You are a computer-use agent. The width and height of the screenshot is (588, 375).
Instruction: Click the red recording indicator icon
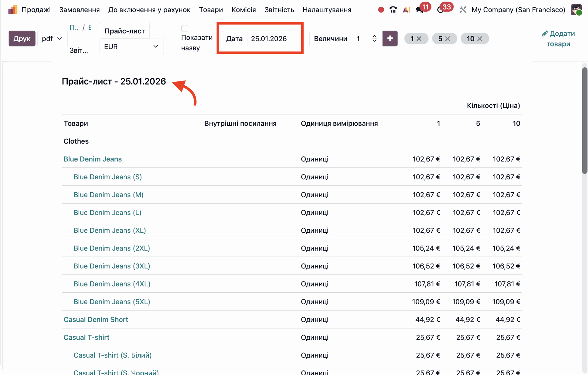tap(381, 10)
